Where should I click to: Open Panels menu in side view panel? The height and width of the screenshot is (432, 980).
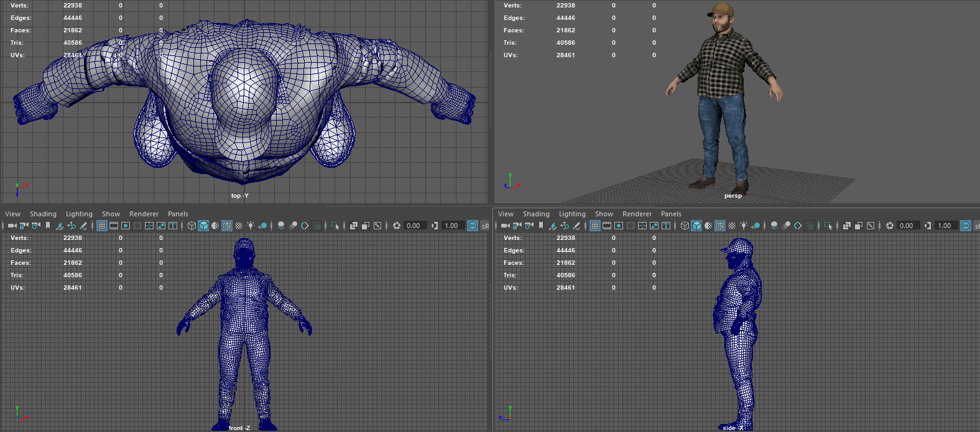point(671,214)
